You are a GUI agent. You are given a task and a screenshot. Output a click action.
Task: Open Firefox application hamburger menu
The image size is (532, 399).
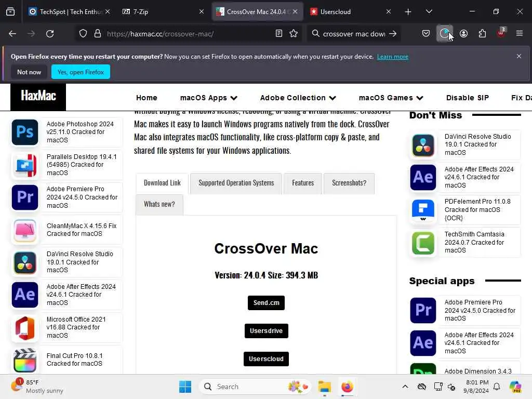point(520,33)
